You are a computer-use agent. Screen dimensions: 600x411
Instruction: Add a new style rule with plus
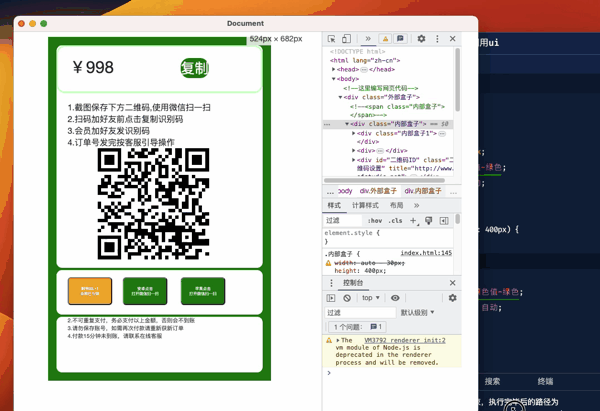[413, 220]
